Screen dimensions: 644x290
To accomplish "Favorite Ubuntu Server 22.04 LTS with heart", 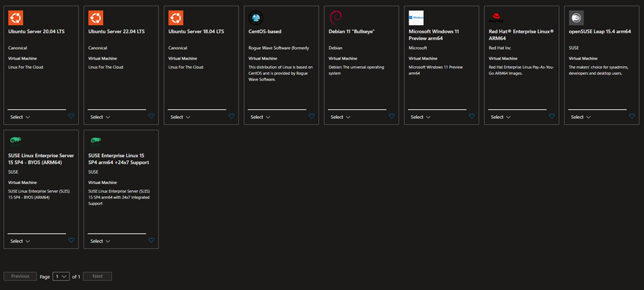I will [x=151, y=116].
